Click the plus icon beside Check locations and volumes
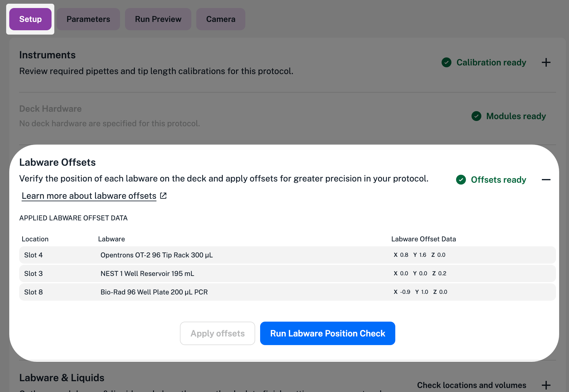The width and height of the screenshot is (569, 392). [546, 385]
